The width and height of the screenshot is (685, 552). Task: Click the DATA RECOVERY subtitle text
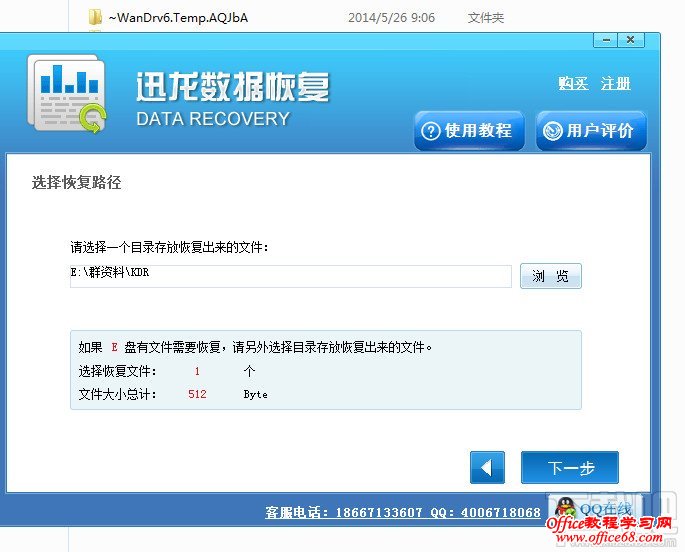point(213,119)
